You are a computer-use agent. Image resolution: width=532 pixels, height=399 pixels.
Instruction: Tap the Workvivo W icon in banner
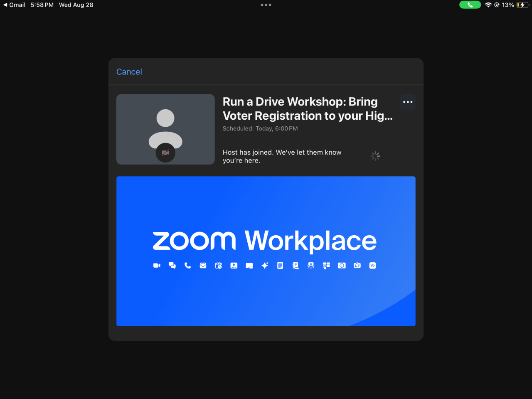click(373, 266)
